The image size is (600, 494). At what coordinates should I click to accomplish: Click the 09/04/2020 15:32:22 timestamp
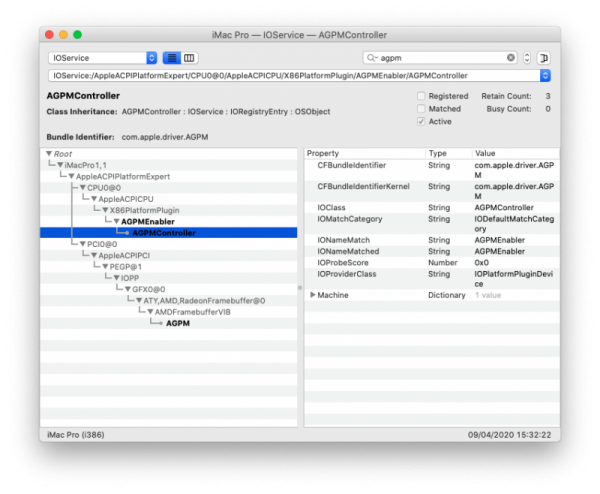tap(509, 435)
